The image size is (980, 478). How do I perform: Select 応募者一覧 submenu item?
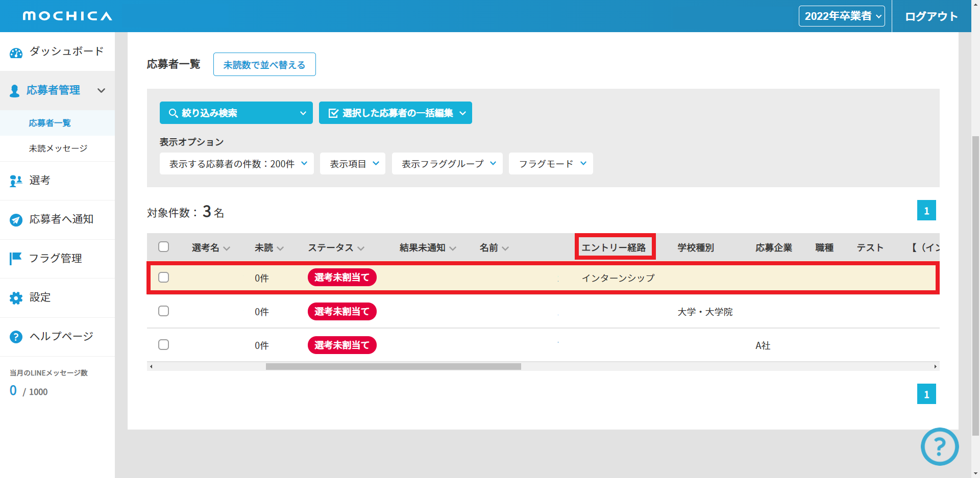point(50,123)
